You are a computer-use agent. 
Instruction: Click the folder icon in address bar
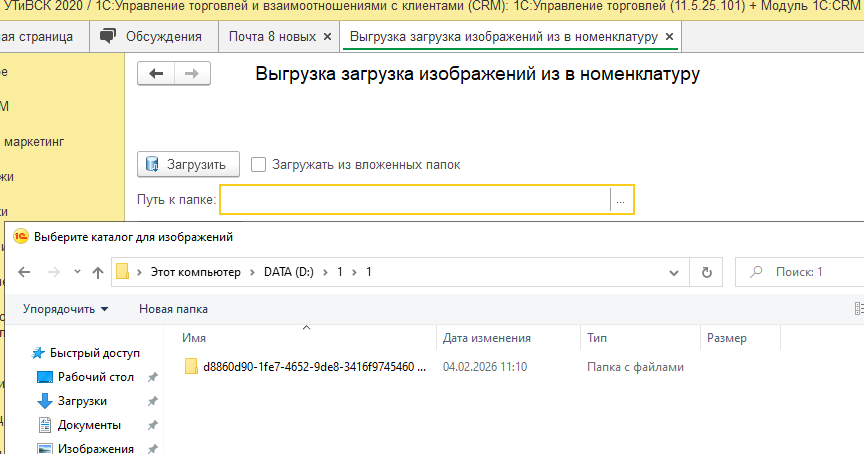point(122,272)
